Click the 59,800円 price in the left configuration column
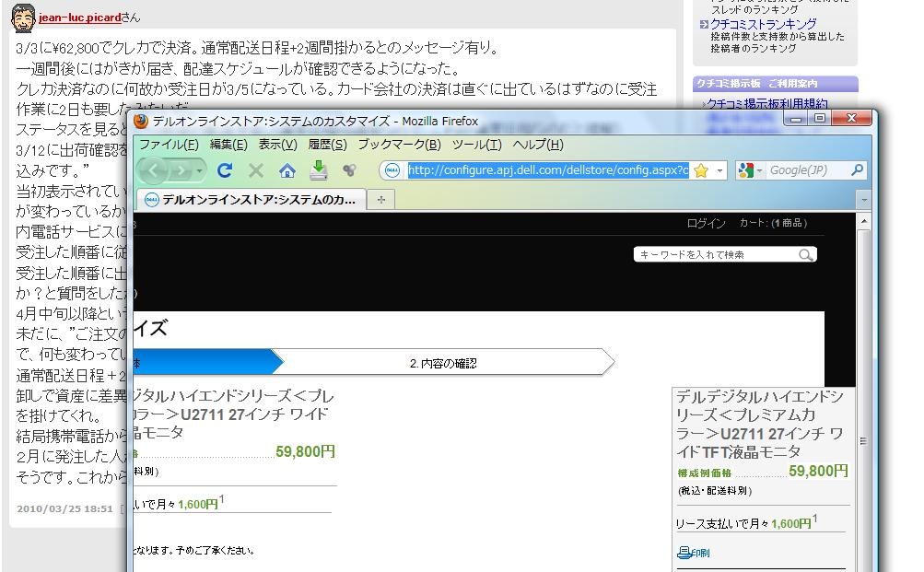This screenshot has height=572, width=924. tap(305, 452)
